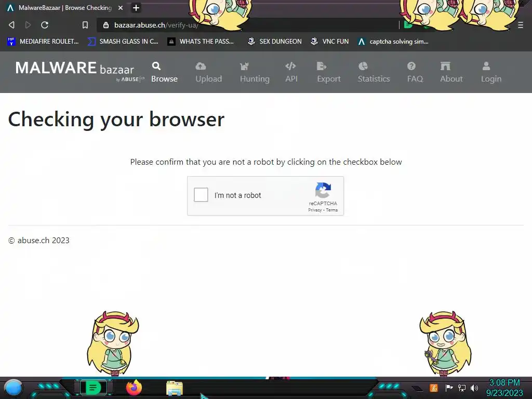Go to the About page

451,72
